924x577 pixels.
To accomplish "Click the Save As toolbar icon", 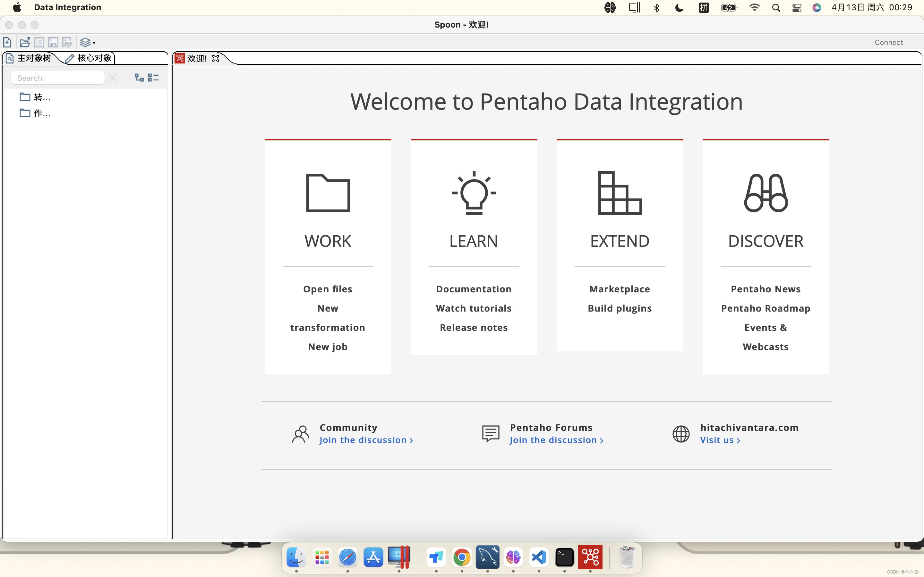I will coord(67,42).
